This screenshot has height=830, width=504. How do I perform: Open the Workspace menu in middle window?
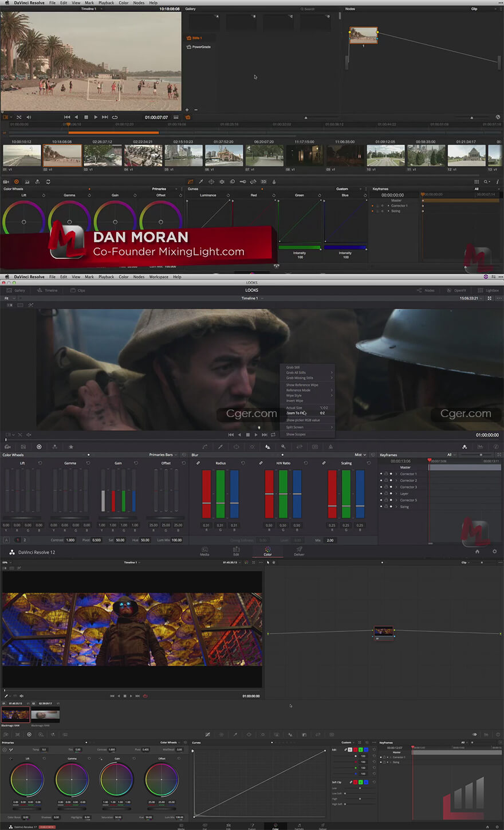pos(159,277)
